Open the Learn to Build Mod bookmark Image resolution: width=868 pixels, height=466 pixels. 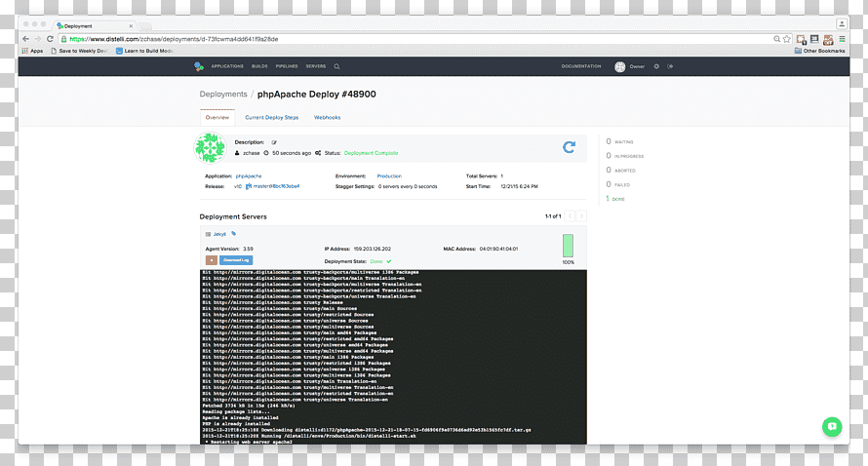click(144, 51)
